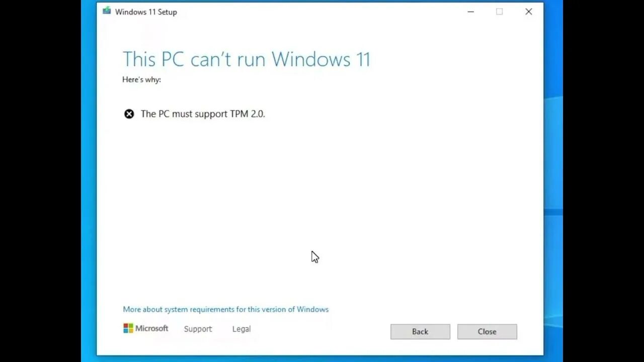Click the 'Here's why:' label
Viewport: 644px width, 362px height.
[x=141, y=79]
